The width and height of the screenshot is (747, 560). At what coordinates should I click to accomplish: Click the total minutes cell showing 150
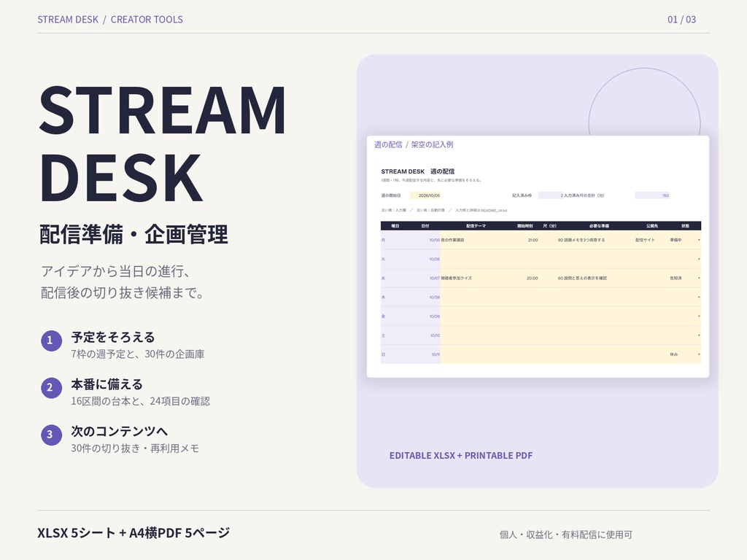point(652,195)
